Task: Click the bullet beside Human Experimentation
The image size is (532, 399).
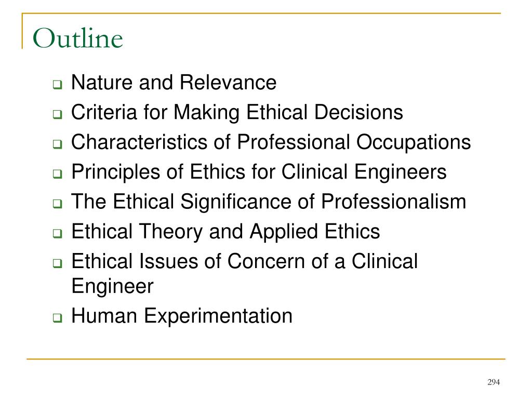Action: [58, 317]
